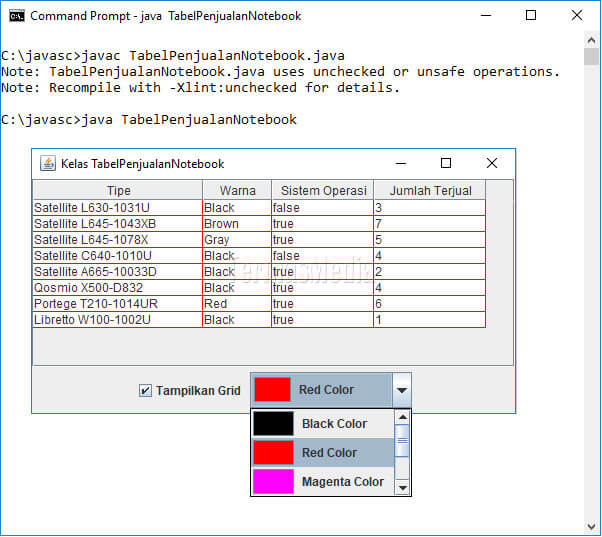Click the magenta swatch in the list

pos(273,481)
